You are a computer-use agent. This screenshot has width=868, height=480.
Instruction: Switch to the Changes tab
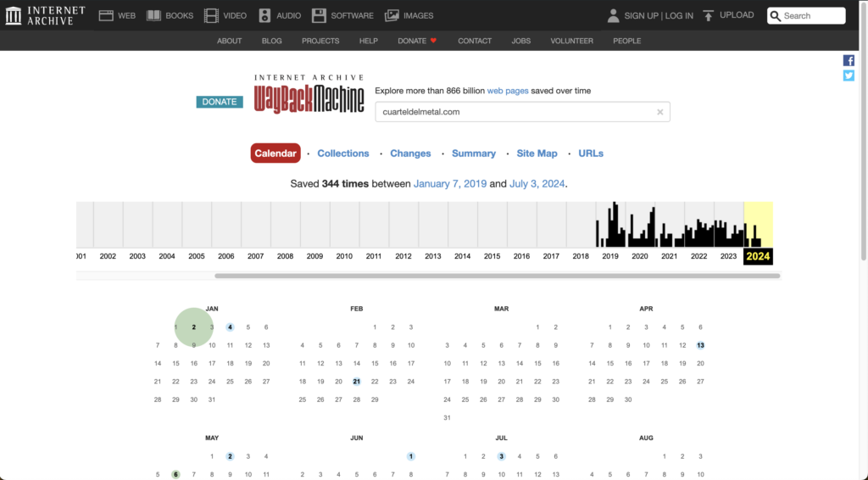(410, 153)
